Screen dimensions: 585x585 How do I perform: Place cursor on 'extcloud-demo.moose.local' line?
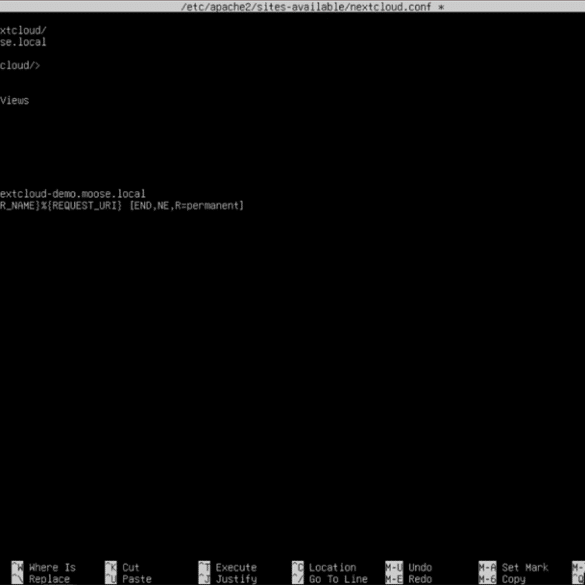(x=73, y=194)
